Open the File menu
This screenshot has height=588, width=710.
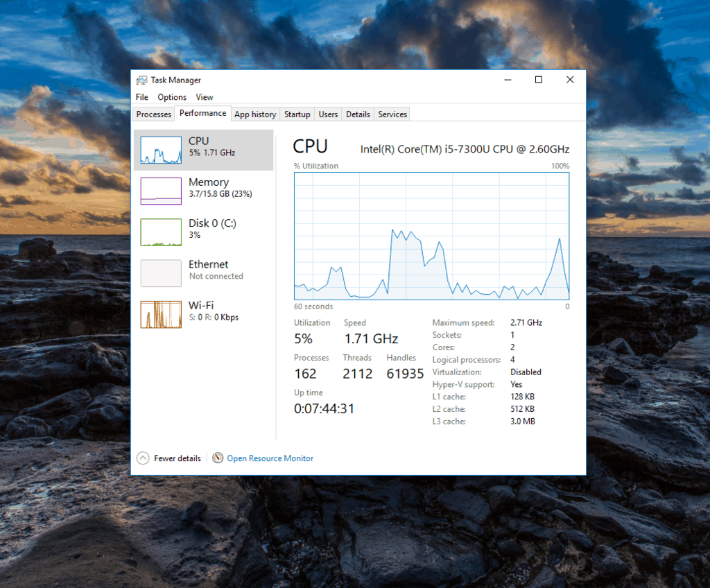coord(141,97)
